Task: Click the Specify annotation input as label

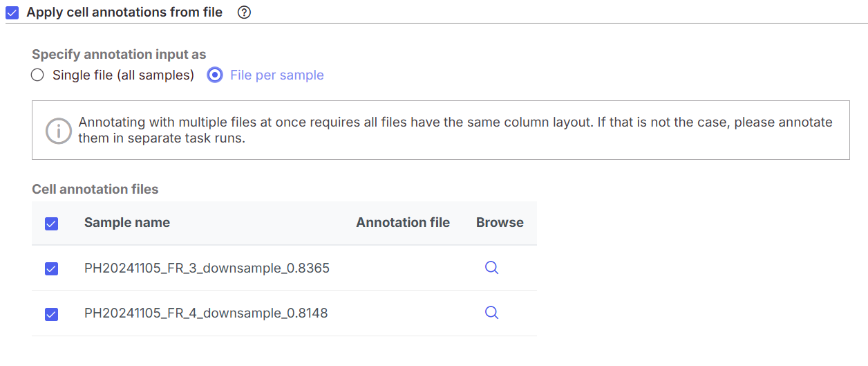Action: pos(119,54)
